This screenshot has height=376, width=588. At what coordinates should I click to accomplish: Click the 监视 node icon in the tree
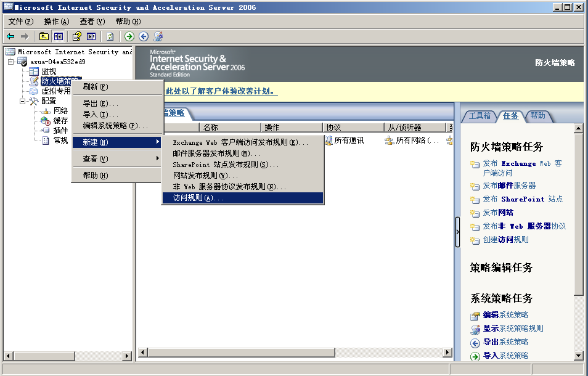click(34, 72)
